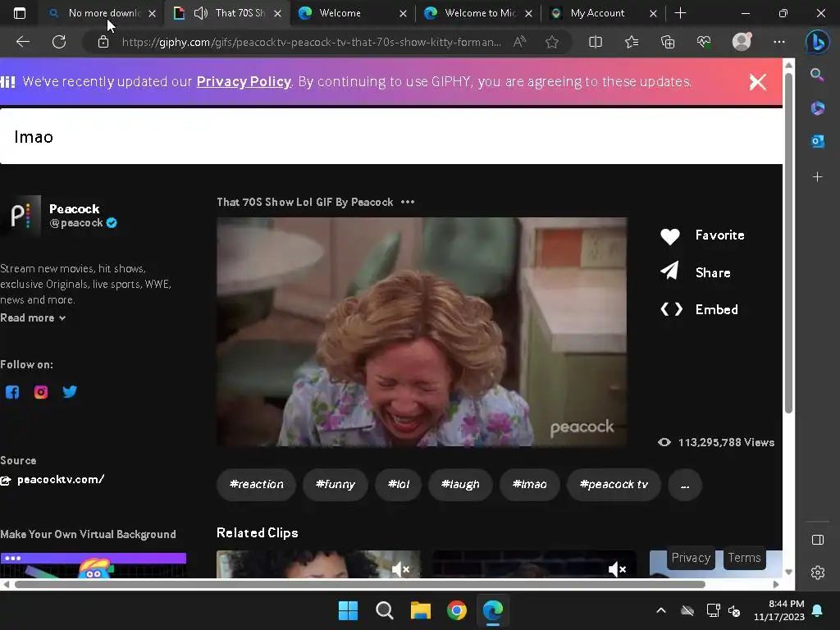Viewport: 840px width, 630px height.
Task: Click the horizontal page scrollbar
Action: tap(360, 584)
